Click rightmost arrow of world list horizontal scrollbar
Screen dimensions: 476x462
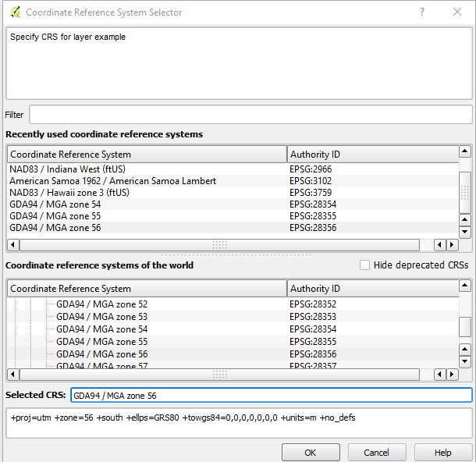[x=452, y=375]
